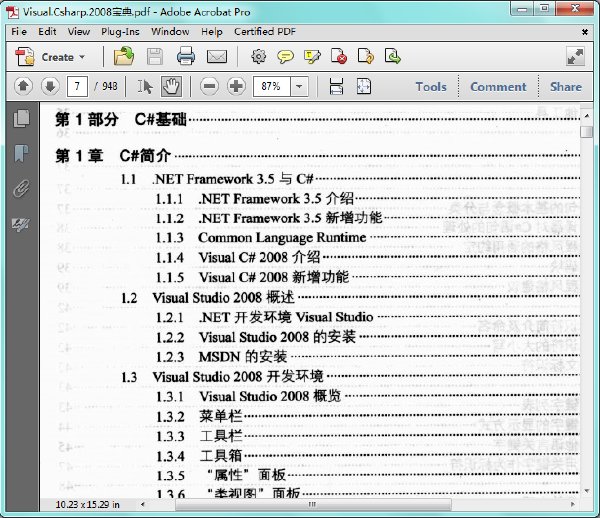Open the File menu
The width and height of the screenshot is (600, 518).
coord(19,32)
